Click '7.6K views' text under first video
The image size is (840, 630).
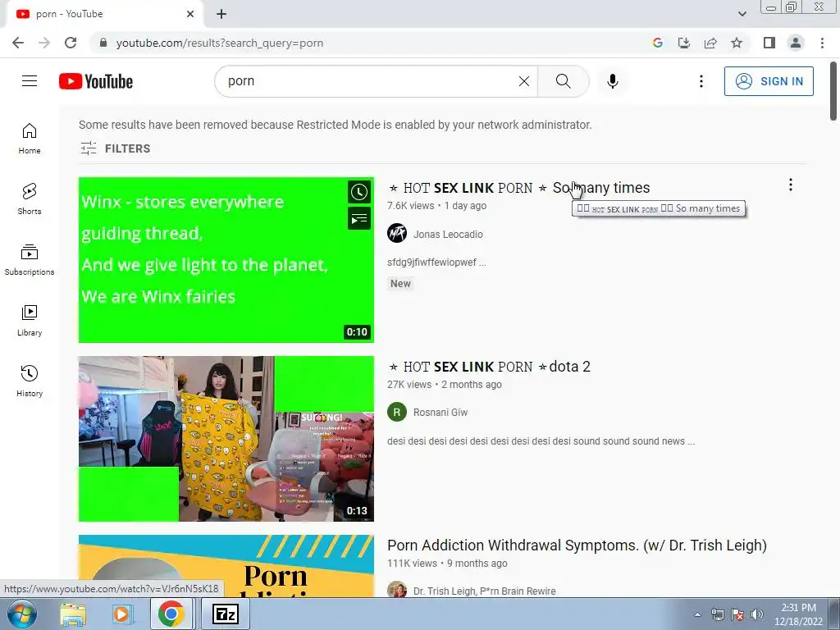(x=410, y=206)
